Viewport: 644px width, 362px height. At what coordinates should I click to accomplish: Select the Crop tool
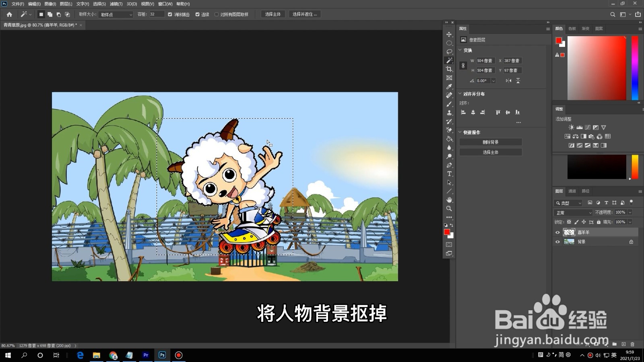point(449,69)
